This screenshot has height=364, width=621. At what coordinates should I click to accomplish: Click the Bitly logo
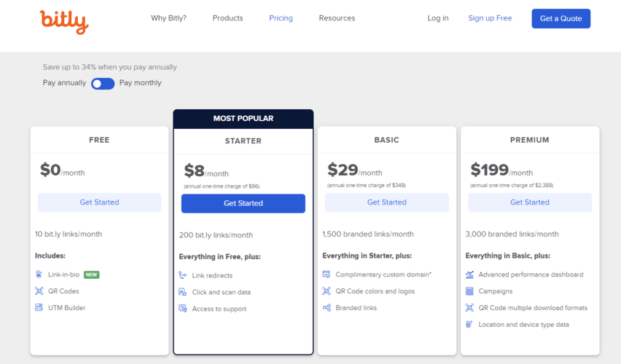coord(63,21)
